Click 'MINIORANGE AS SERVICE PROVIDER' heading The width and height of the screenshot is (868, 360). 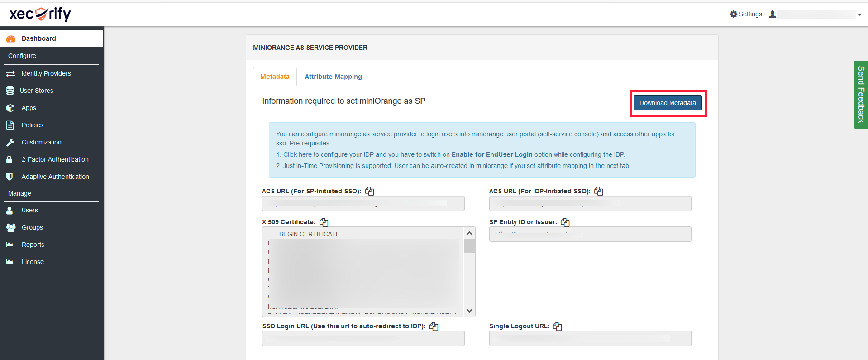pyautogui.click(x=310, y=48)
